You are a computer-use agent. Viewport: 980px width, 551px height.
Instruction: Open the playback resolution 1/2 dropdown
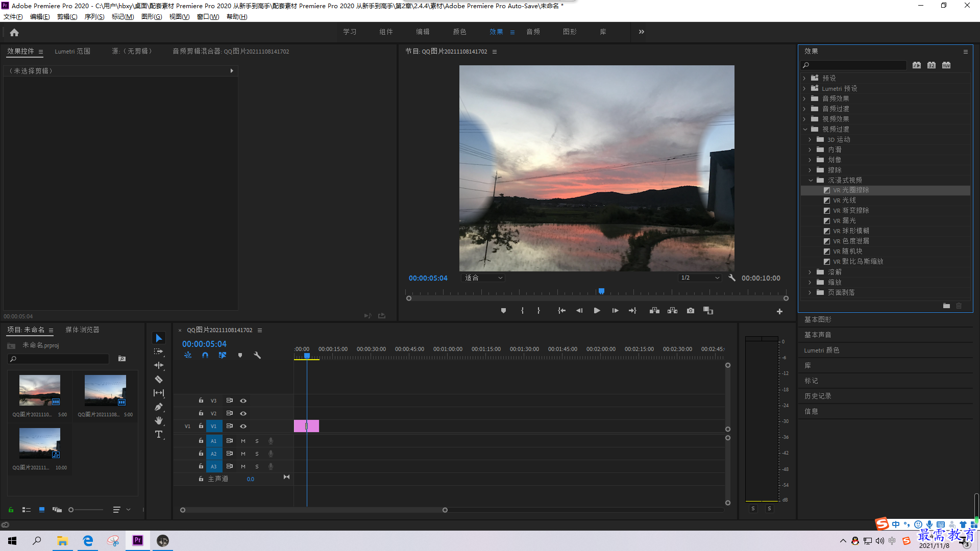700,278
